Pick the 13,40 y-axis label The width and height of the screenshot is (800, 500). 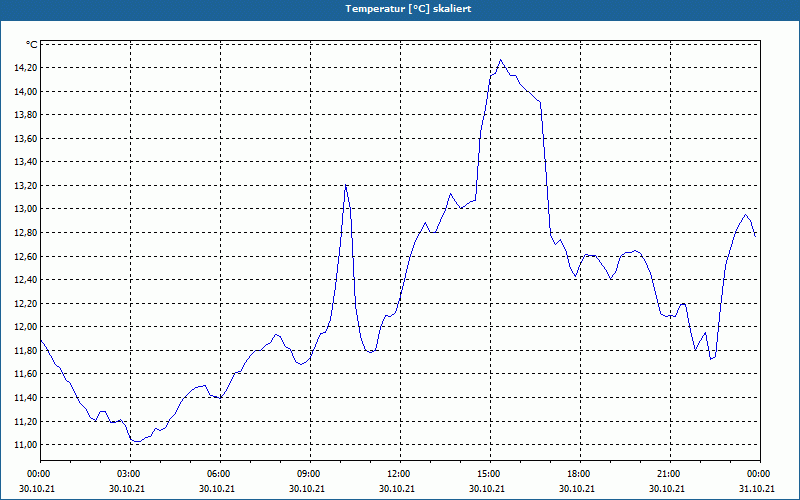tap(27, 162)
